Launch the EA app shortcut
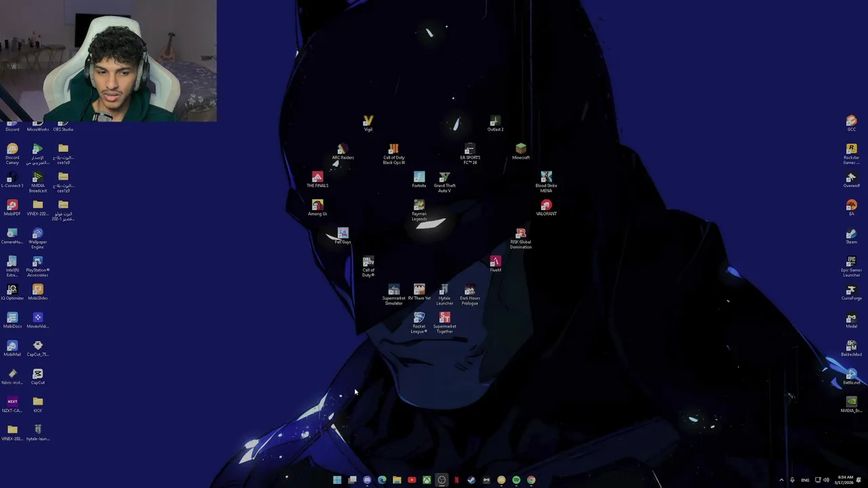 [x=851, y=208]
